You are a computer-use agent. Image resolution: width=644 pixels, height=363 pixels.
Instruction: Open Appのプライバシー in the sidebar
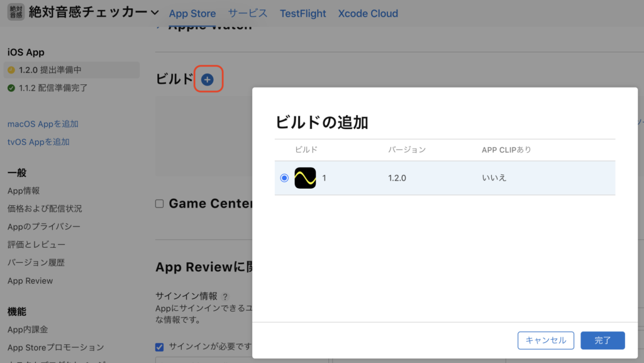click(x=44, y=226)
